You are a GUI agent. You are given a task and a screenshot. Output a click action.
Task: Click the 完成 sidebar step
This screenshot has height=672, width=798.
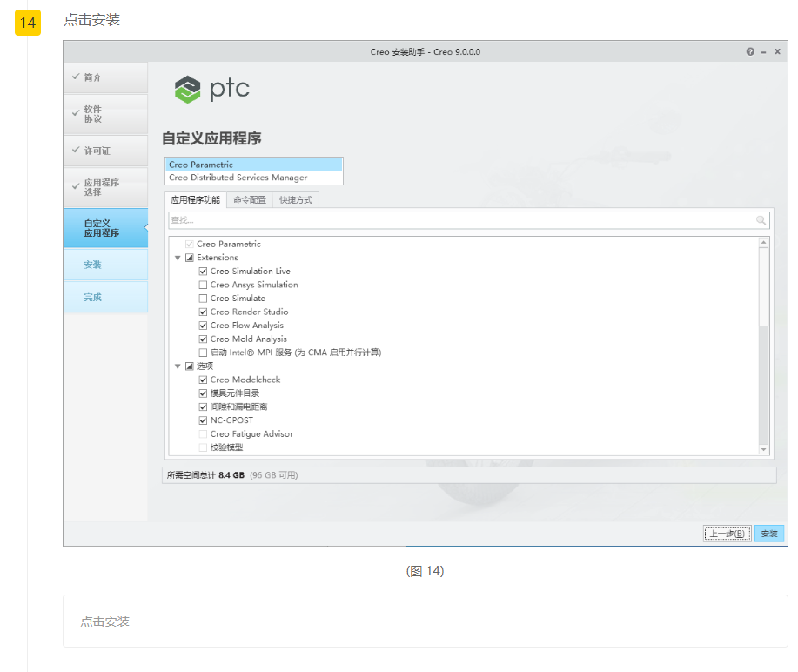(106, 298)
